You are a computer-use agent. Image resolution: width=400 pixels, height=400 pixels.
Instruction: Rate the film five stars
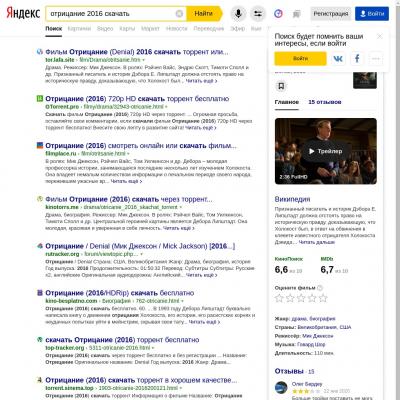(x=323, y=298)
